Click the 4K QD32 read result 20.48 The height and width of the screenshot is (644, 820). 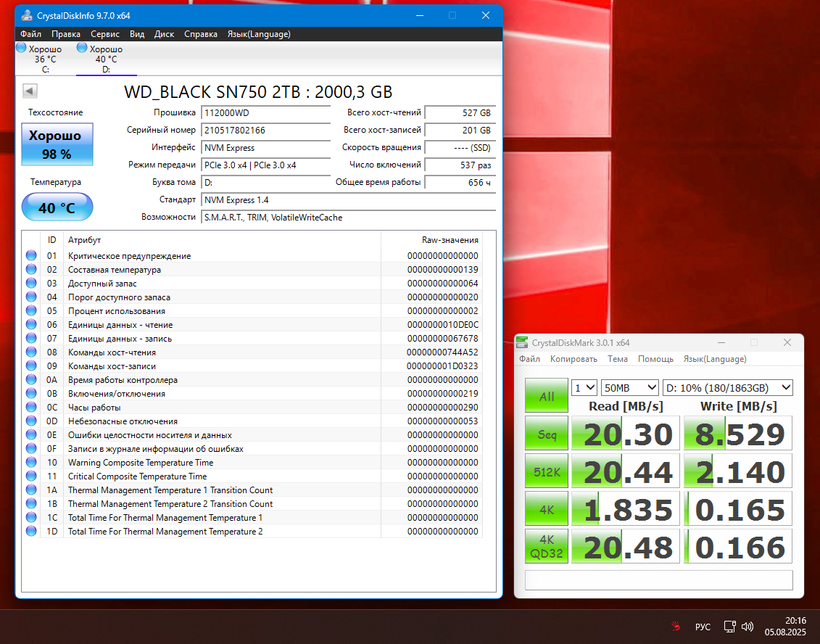coord(626,546)
